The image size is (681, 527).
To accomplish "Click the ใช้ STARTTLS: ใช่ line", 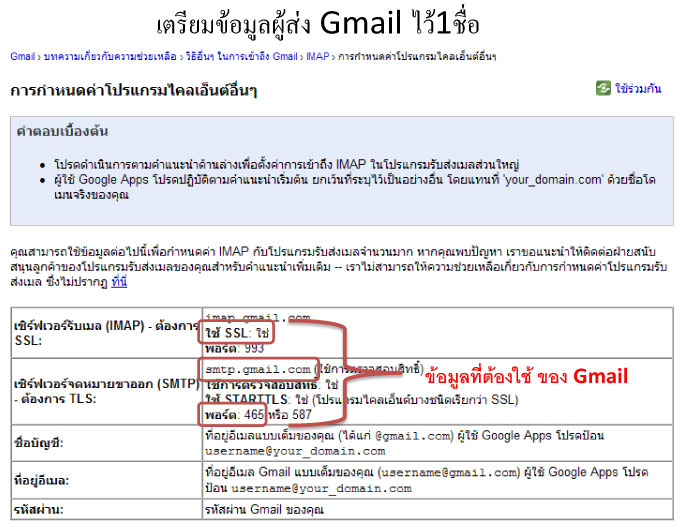I will pos(362,400).
